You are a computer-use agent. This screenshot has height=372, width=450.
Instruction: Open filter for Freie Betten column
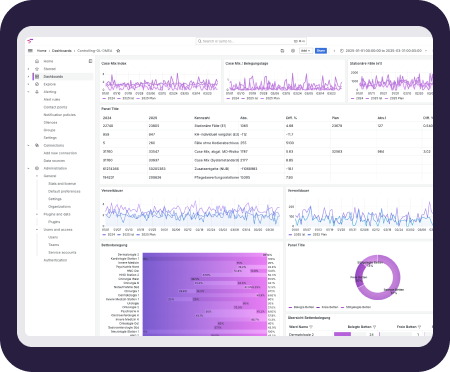(419, 327)
